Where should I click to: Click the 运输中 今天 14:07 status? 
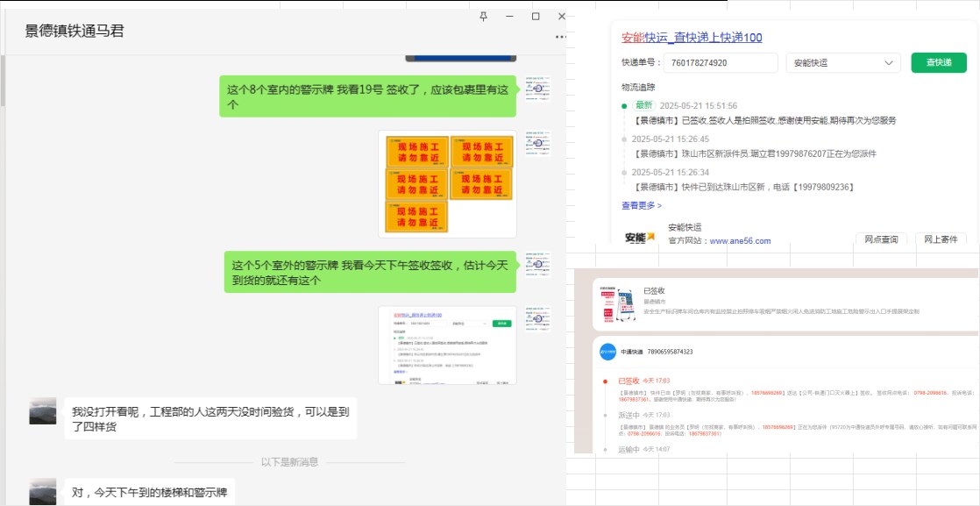(x=643, y=449)
